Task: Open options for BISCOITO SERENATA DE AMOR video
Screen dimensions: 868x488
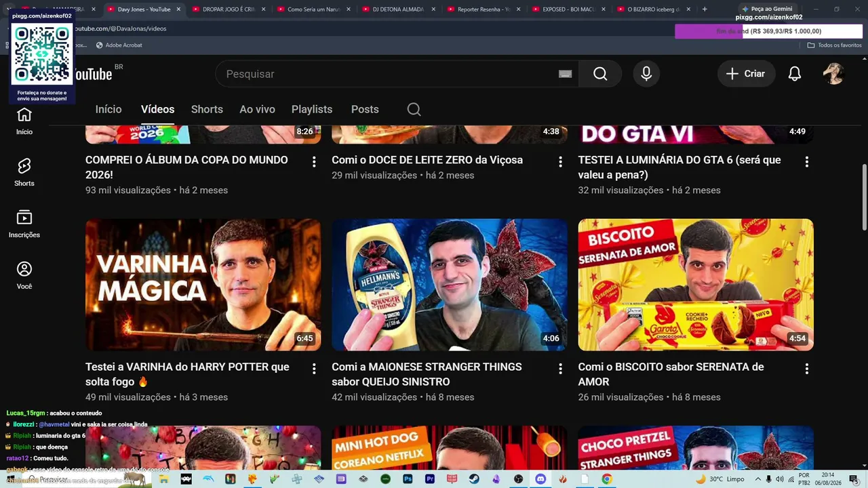Action: coord(806,368)
